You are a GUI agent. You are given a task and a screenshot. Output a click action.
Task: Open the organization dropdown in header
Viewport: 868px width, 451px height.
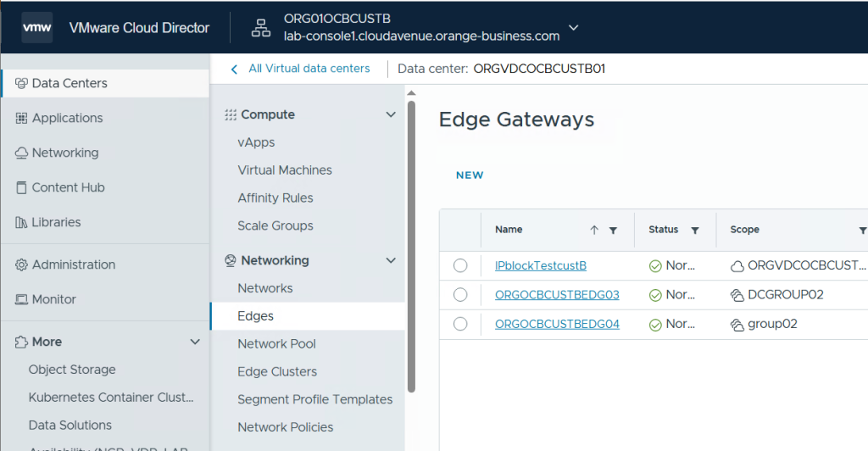pyautogui.click(x=574, y=28)
